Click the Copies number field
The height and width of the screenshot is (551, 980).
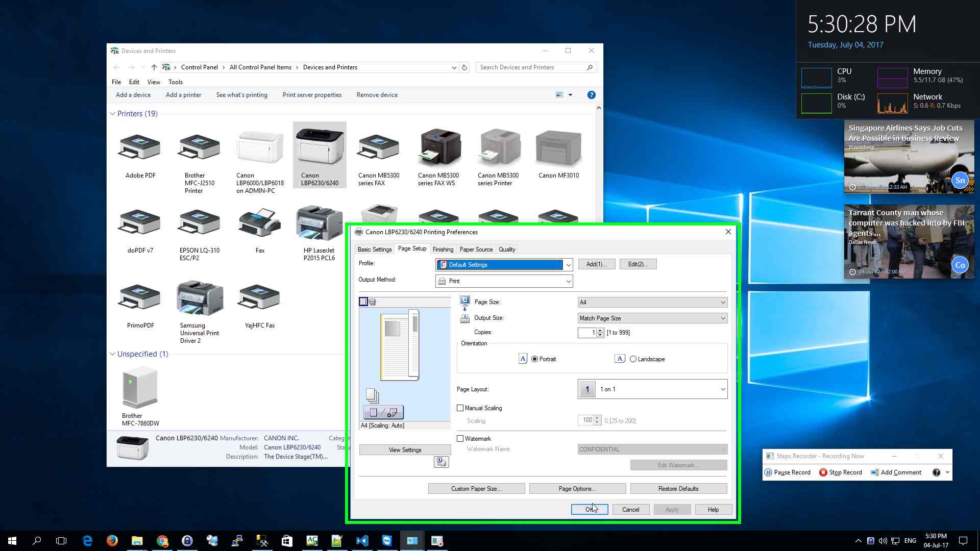pos(586,333)
